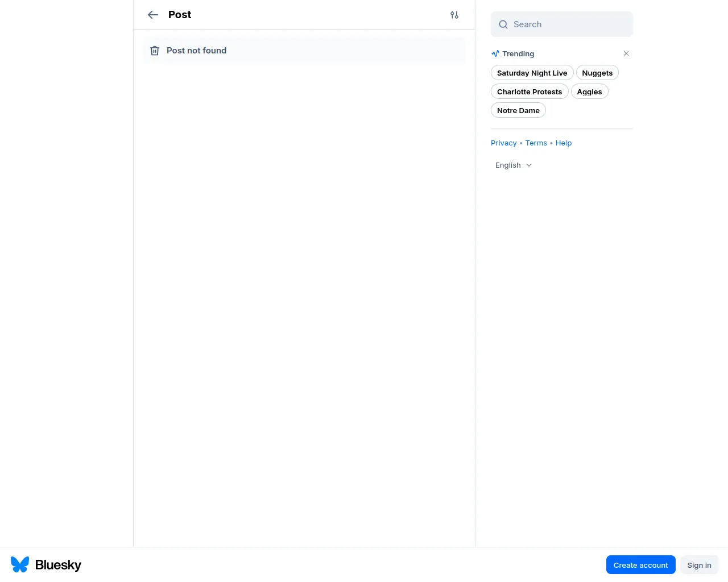728x582 pixels.
Task: Go back using the left arrow
Action: point(153,15)
